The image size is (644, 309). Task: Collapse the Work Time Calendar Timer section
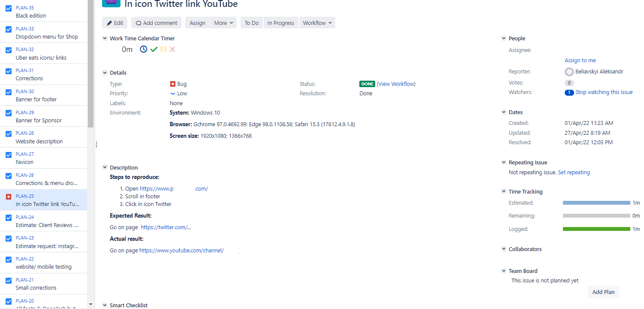click(x=105, y=38)
